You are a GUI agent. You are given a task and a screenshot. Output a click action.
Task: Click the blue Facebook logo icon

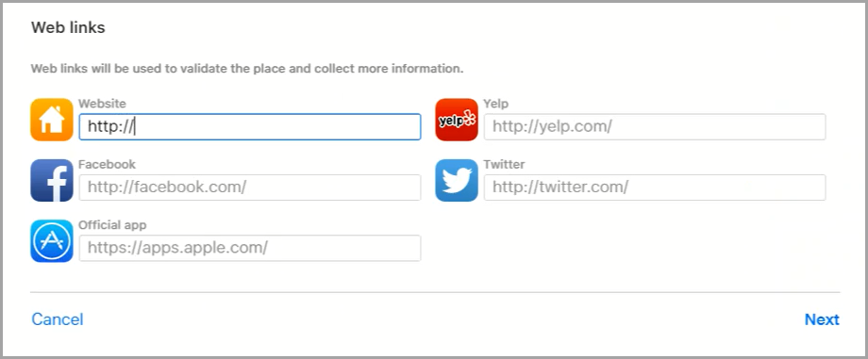tap(52, 180)
